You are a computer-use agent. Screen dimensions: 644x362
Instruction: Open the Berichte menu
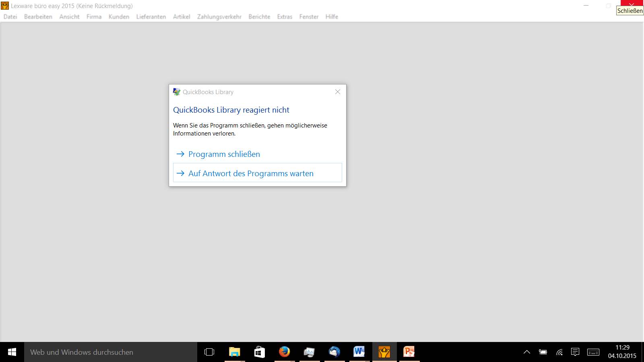[259, 16]
